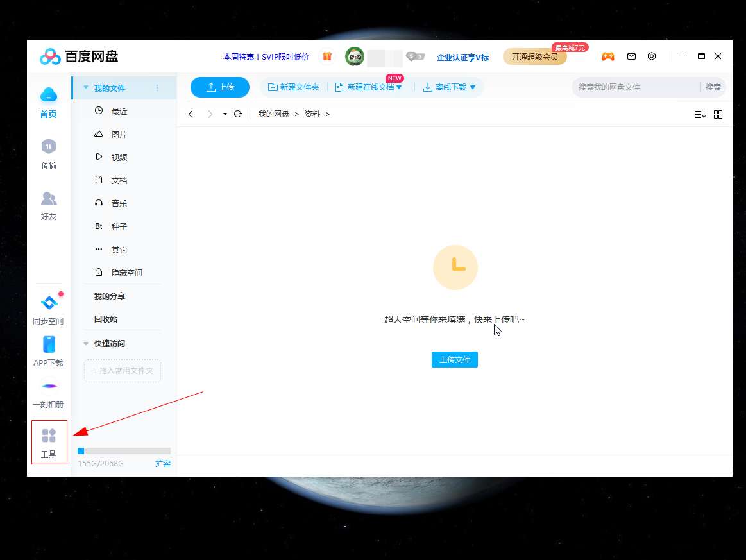Image resolution: width=746 pixels, height=560 pixels.
Task: Collapse the 我的文件 tree section
Action: [x=86, y=87]
